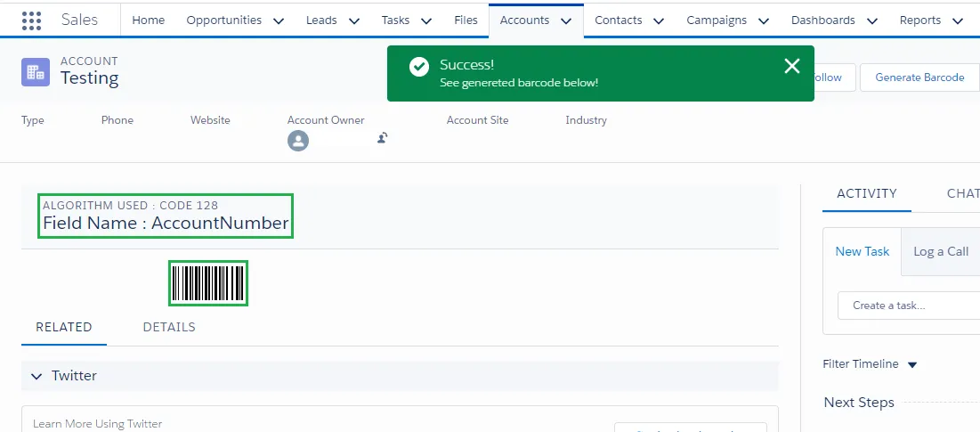Screen dimensions: 980x432
Task: Open the App Launcher grid icon
Action: point(31,20)
